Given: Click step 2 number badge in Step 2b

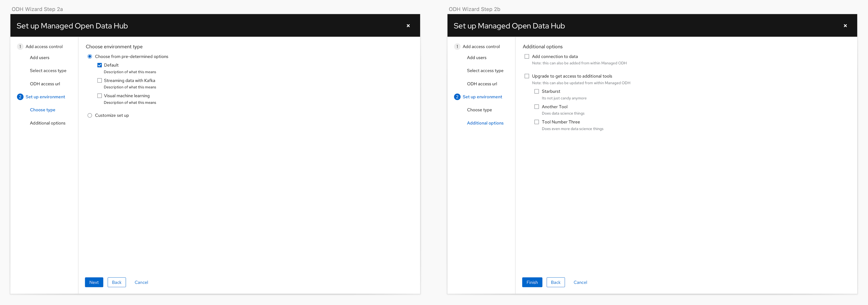Looking at the screenshot, I should click(x=457, y=97).
